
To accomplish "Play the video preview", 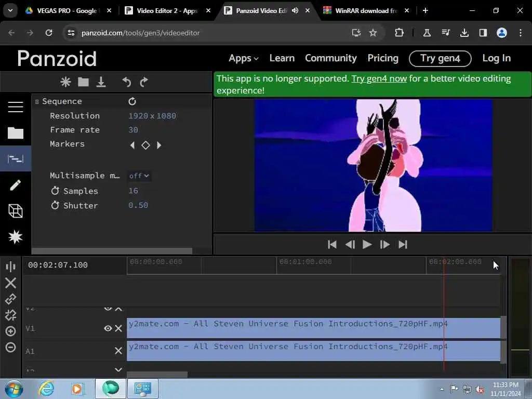I will [x=367, y=244].
